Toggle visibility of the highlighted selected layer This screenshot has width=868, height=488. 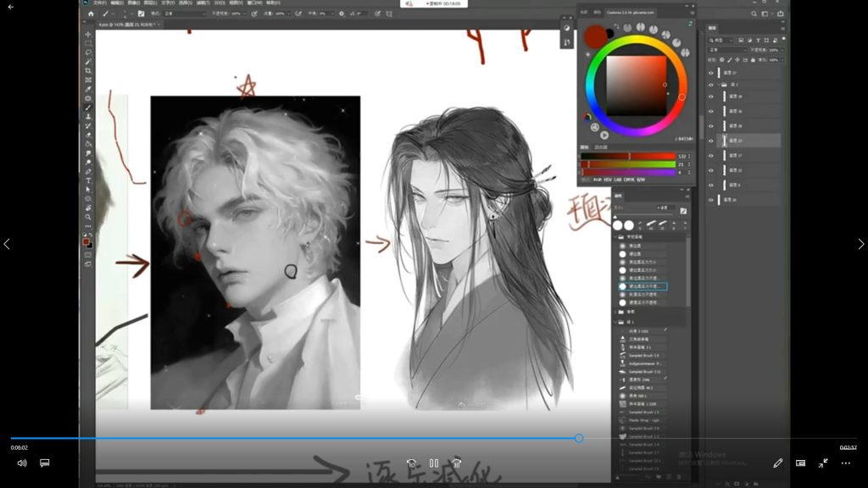711,141
